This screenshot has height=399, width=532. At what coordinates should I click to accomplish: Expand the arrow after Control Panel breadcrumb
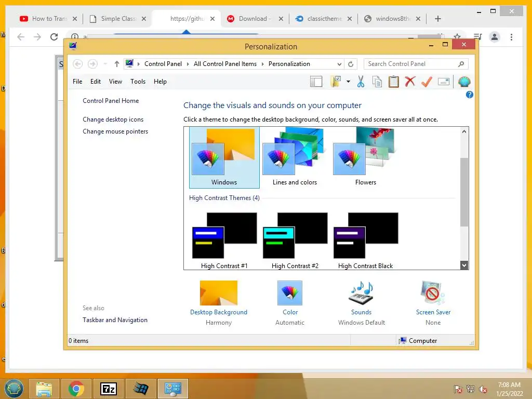point(188,64)
